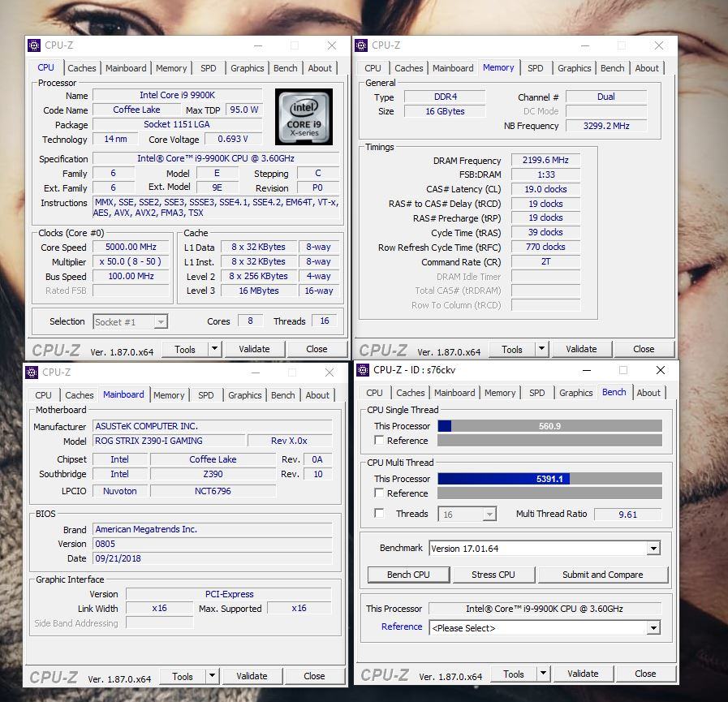This screenshot has width=728, height=702.
Task: Click the Tools button in the Bench window
Action: [x=514, y=674]
